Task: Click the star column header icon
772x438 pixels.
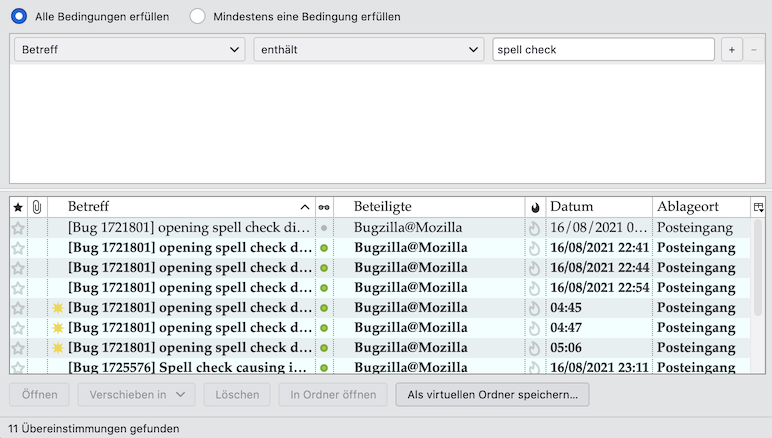Action: pos(18,207)
